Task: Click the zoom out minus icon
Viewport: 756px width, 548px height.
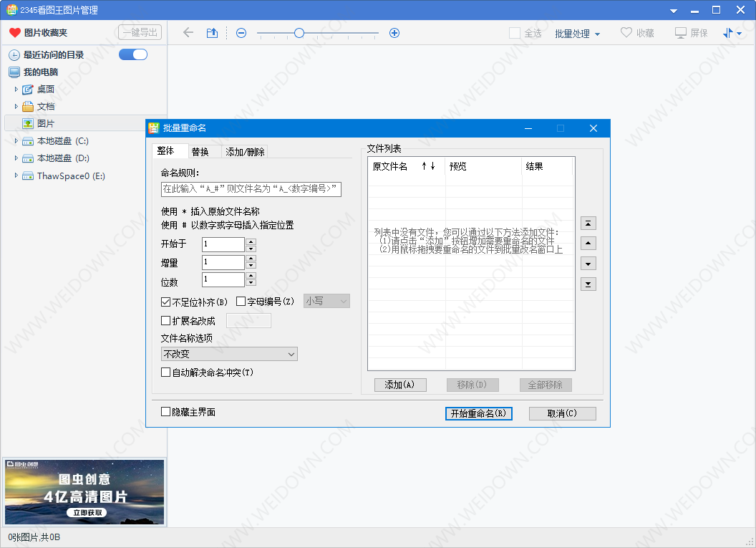Action: [x=241, y=33]
